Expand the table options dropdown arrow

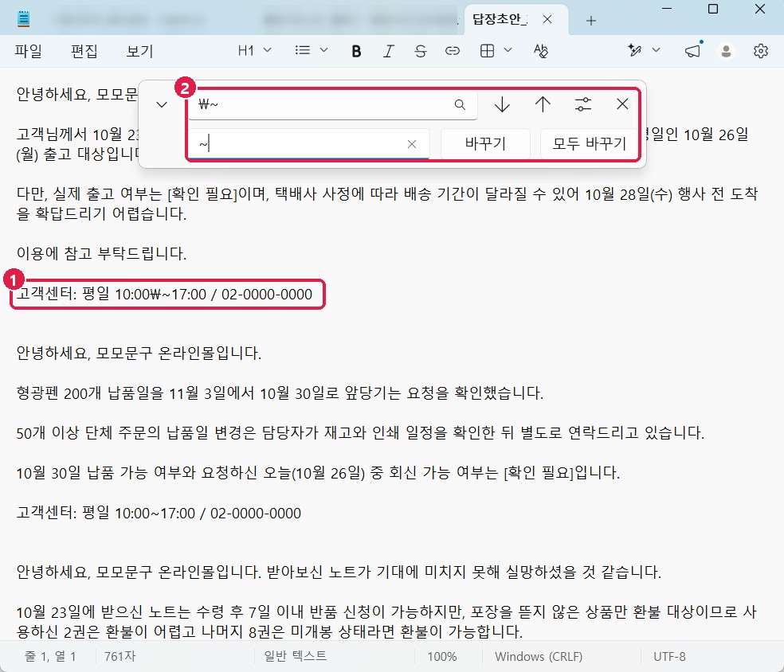point(508,50)
